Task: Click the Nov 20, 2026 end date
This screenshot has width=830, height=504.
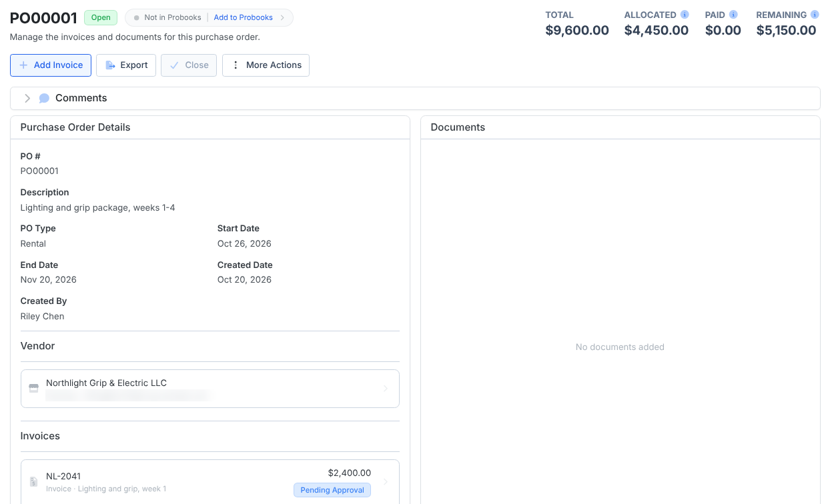Action: click(x=49, y=280)
